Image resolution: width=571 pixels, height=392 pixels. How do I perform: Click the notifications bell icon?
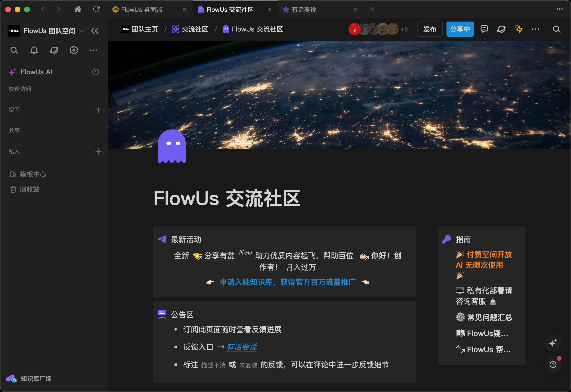click(x=34, y=50)
